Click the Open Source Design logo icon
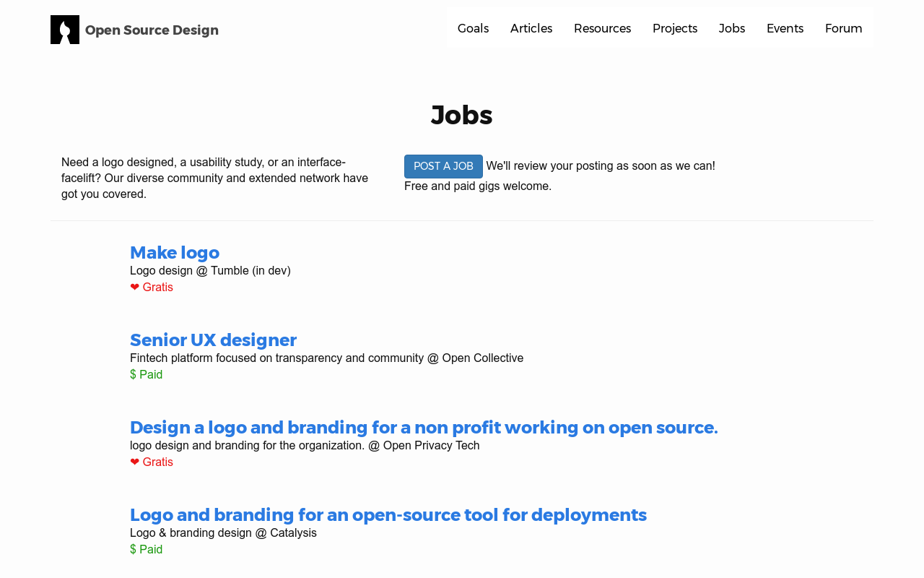 (65, 30)
